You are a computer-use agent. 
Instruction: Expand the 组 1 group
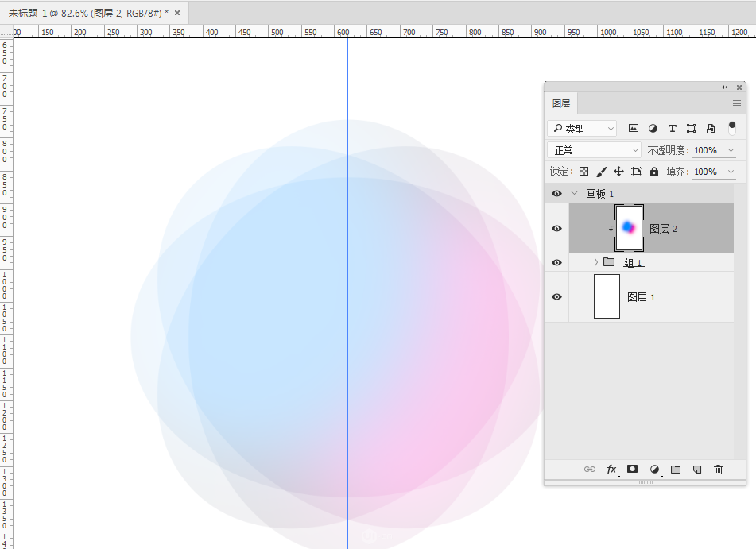coord(595,262)
